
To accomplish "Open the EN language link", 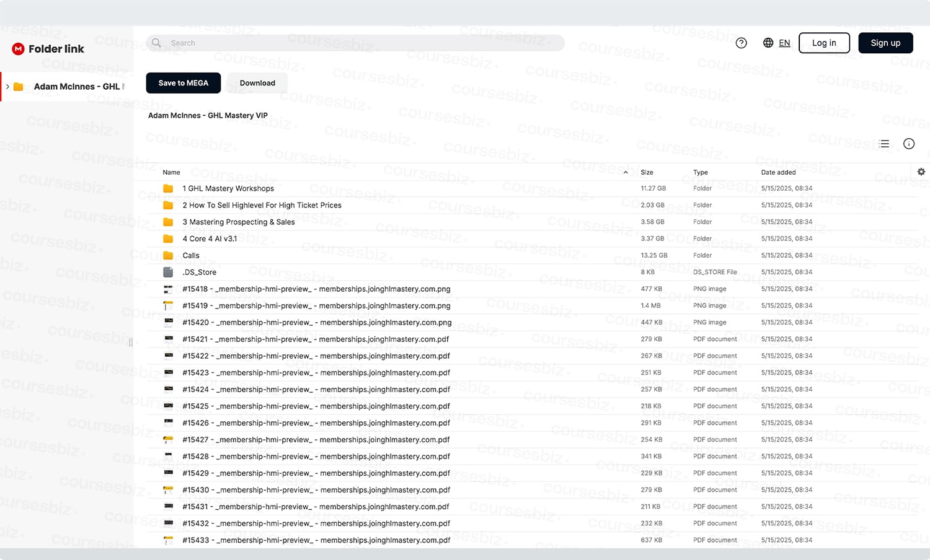I will [x=784, y=43].
